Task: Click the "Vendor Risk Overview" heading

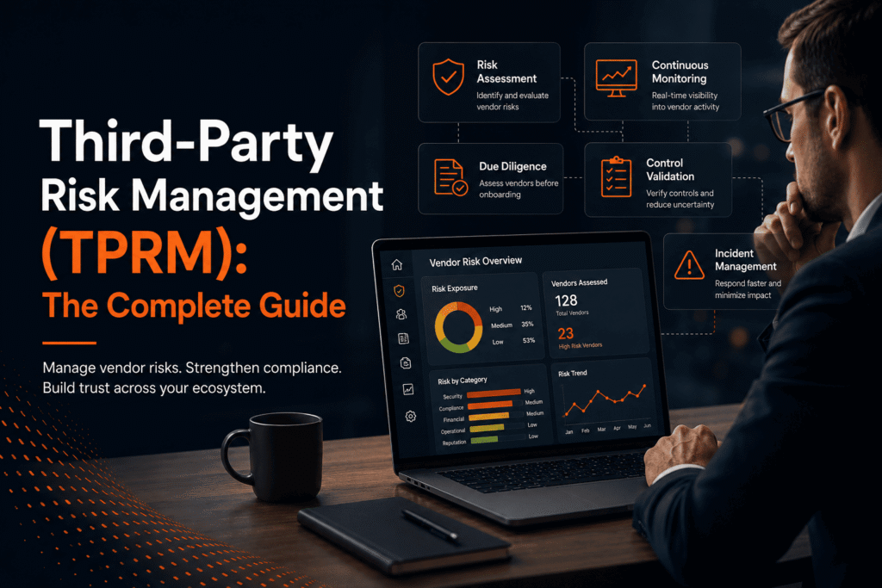Action: 475,262
